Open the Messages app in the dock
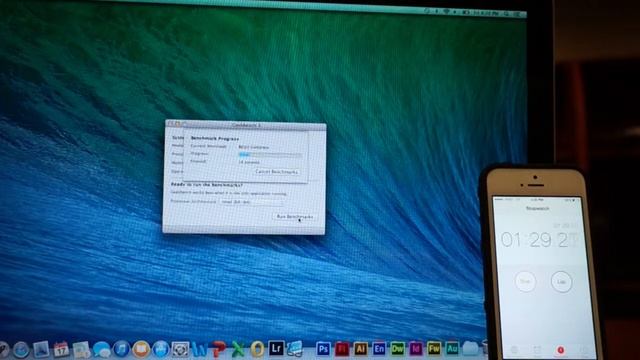Screen dimensions: 640x360 (x=101, y=350)
